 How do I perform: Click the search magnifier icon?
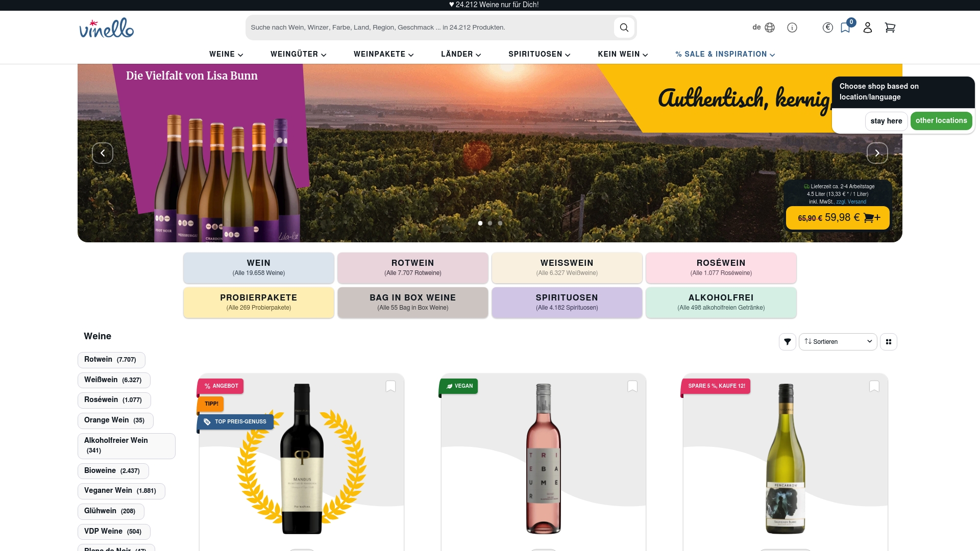624,28
